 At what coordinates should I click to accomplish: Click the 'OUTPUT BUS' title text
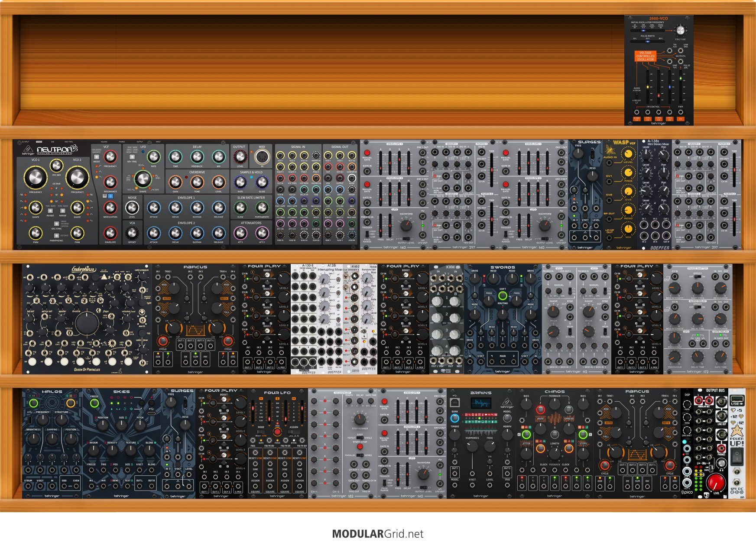coord(715,390)
